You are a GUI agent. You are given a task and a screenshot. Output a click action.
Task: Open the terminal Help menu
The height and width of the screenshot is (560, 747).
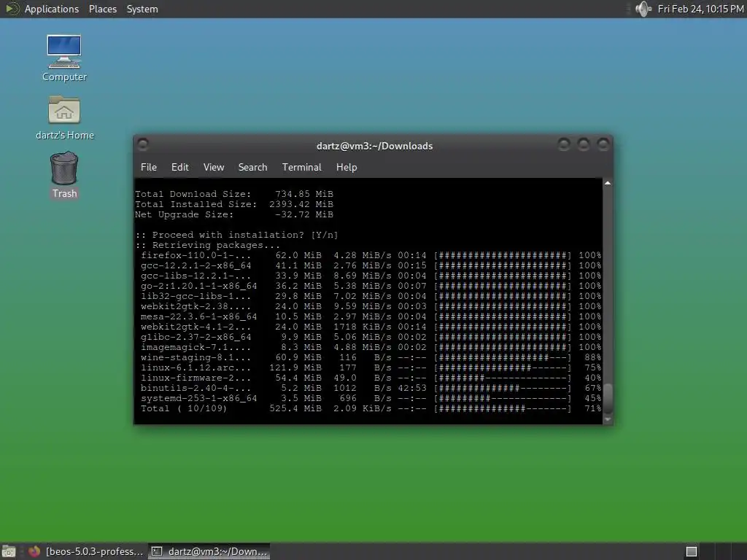click(347, 167)
